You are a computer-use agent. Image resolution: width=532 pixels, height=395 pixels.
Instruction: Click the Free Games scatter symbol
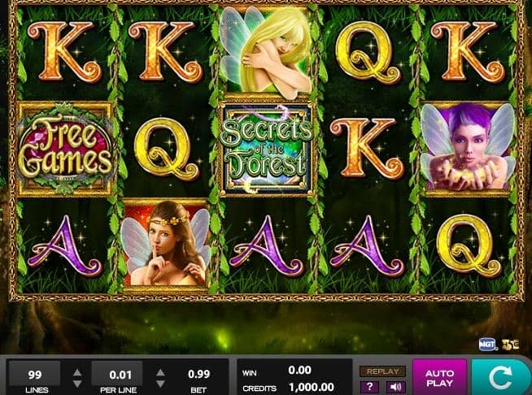point(65,149)
